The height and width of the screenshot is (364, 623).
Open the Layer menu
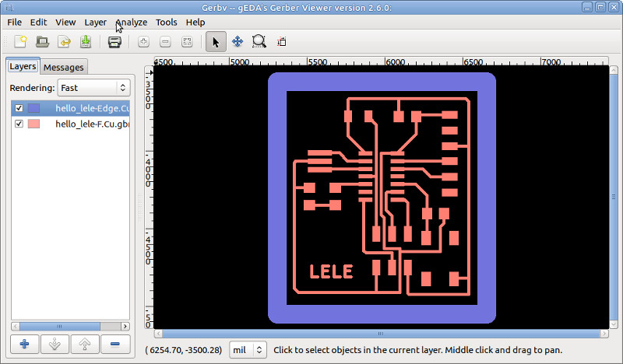[x=95, y=23]
